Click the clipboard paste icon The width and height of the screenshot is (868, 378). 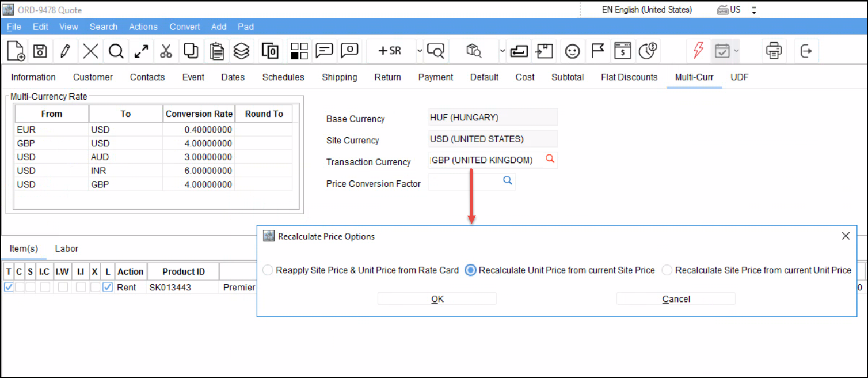pos(216,51)
